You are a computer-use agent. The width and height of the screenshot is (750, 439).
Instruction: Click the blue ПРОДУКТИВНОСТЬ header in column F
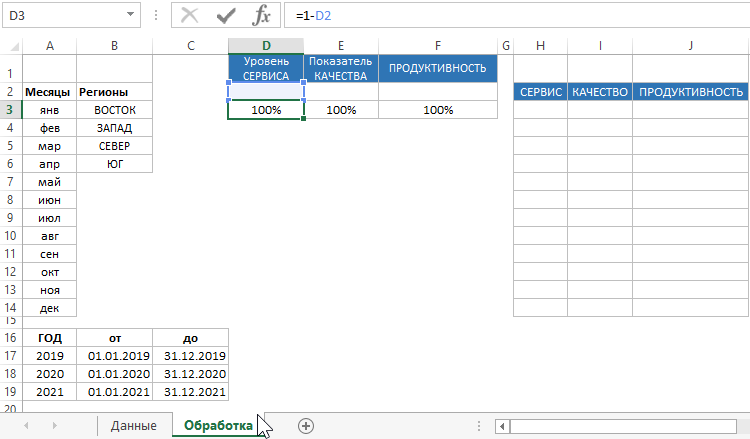click(437, 68)
